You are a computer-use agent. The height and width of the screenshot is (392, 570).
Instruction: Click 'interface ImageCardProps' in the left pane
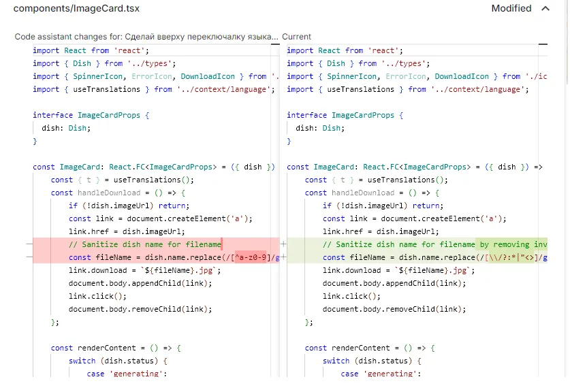[x=91, y=115]
